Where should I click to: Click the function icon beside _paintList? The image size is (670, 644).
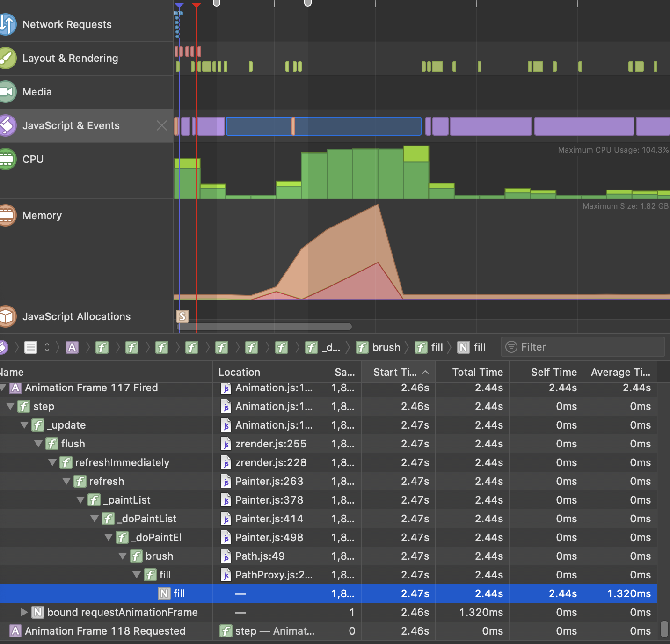click(94, 500)
